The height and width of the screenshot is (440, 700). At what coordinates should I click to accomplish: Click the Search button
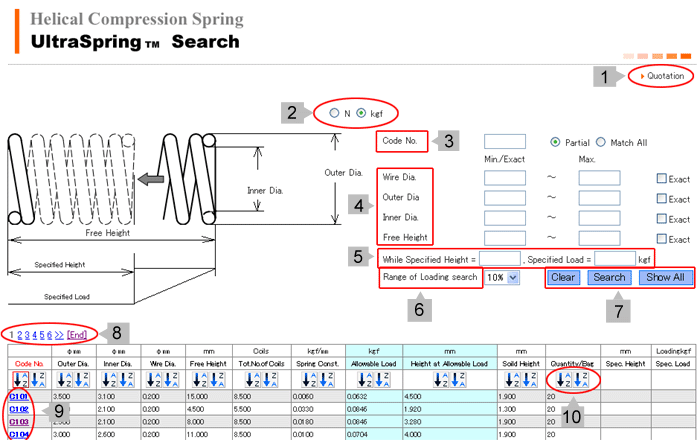(609, 278)
